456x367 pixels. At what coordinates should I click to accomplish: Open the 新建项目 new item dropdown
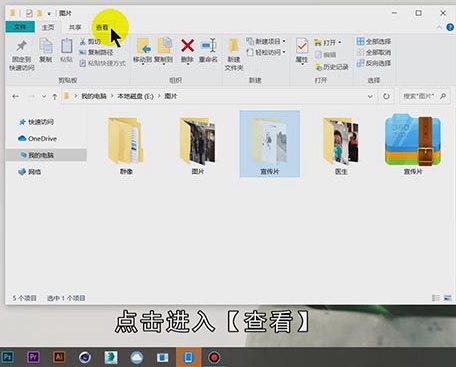266,42
